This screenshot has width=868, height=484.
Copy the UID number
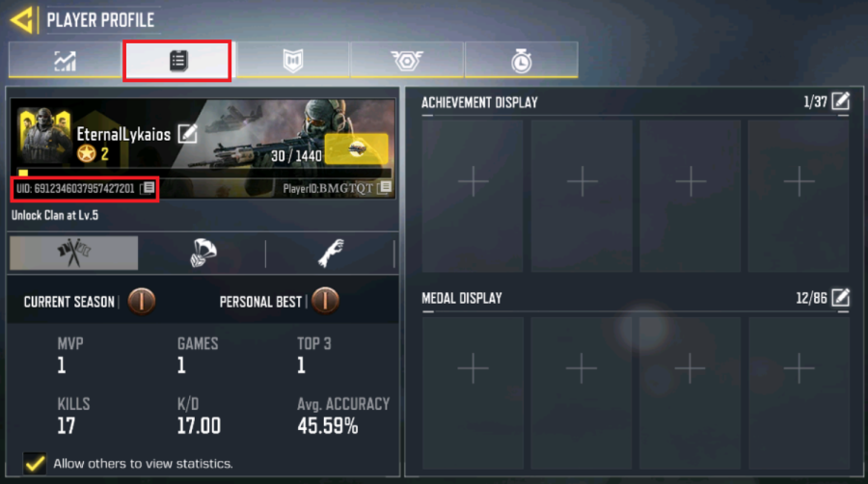(148, 188)
